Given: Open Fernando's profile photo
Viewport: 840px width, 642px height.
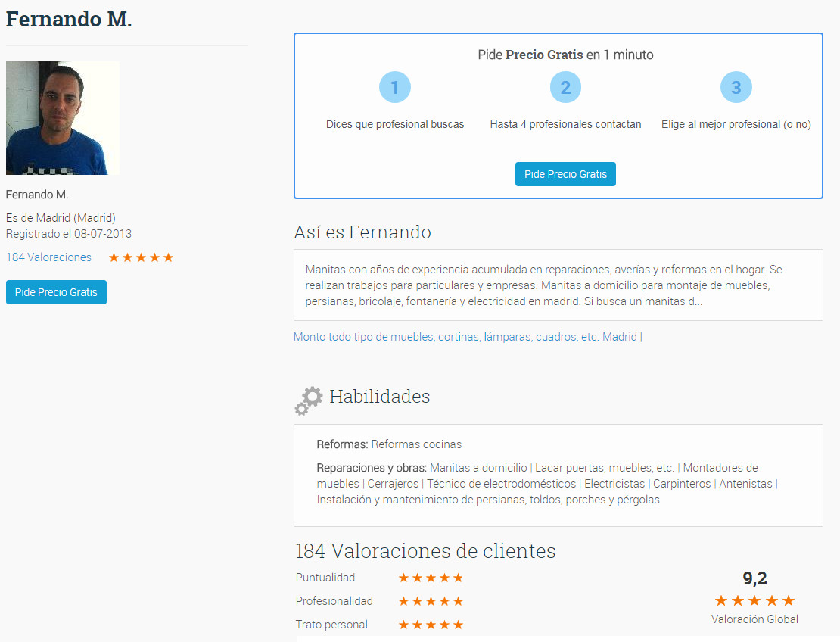Looking at the screenshot, I should pos(63,118).
